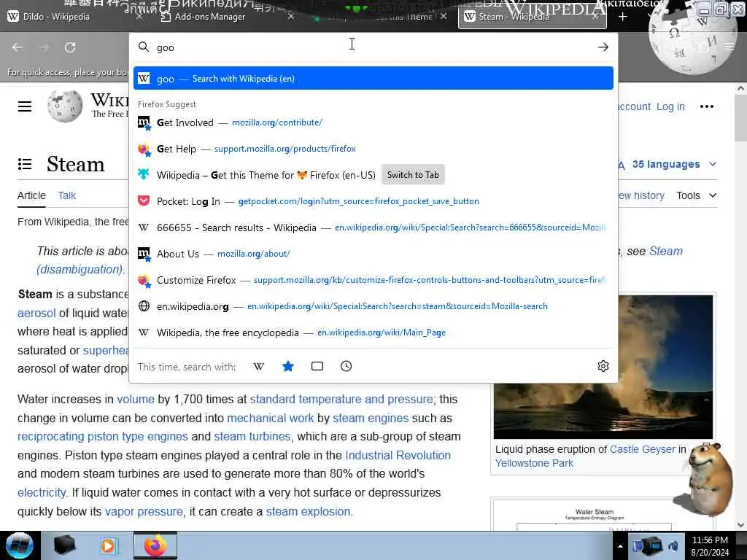Open new tab with plus button

pyautogui.click(x=623, y=17)
